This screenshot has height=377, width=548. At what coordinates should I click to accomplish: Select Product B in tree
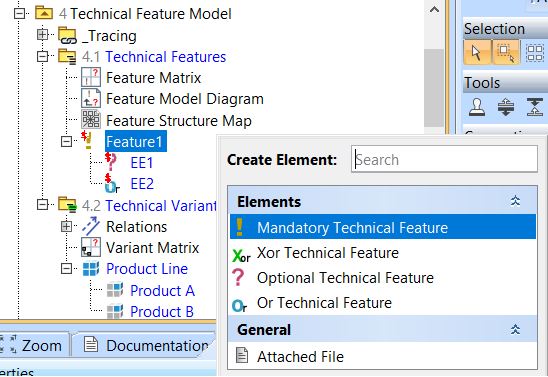pyautogui.click(x=162, y=311)
